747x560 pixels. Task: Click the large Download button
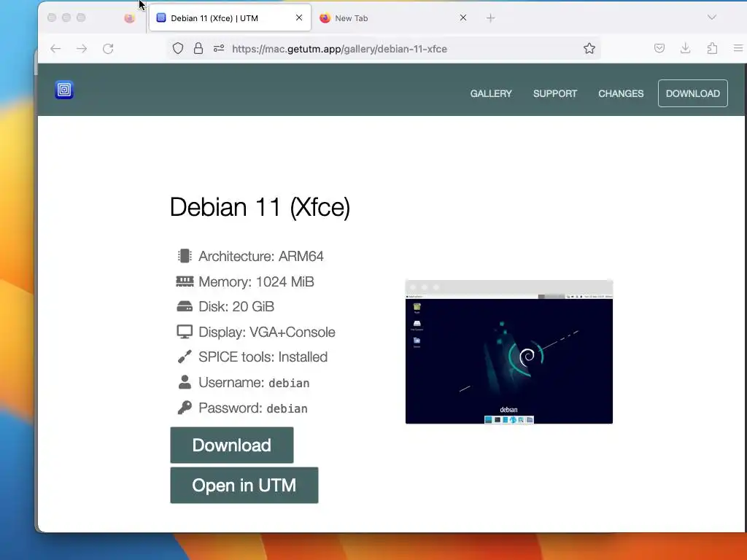[232, 445]
